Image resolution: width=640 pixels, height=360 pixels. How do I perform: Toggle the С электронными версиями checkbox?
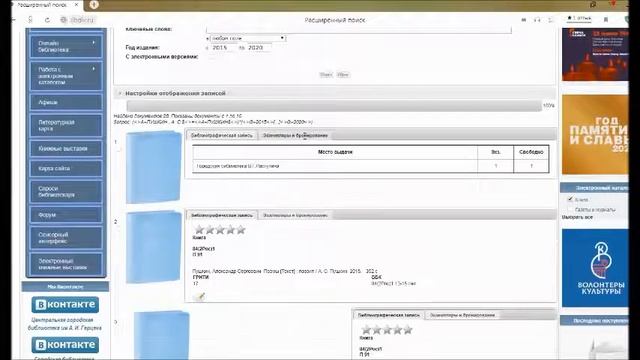click(211, 57)
